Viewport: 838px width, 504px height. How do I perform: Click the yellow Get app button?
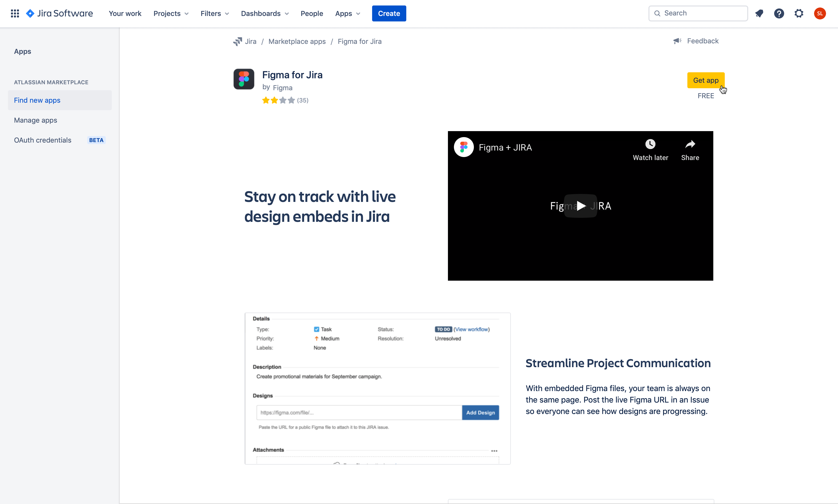[706, 80]
